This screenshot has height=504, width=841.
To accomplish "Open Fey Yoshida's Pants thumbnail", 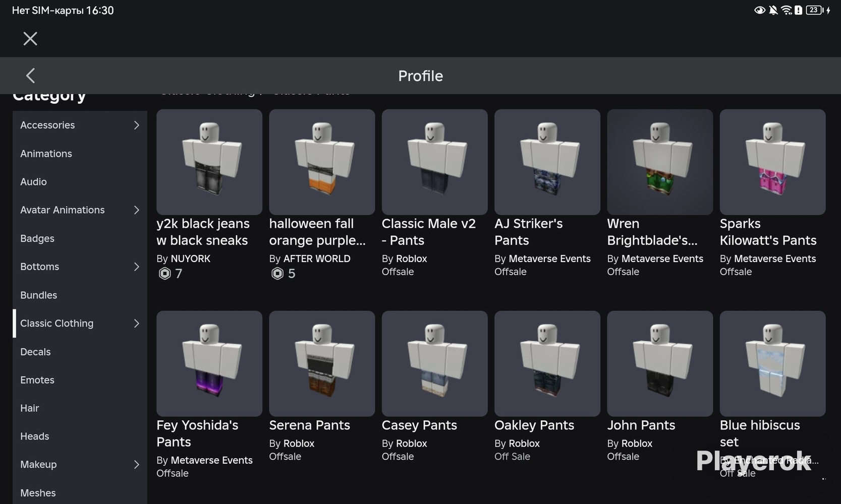I will 209,363.
